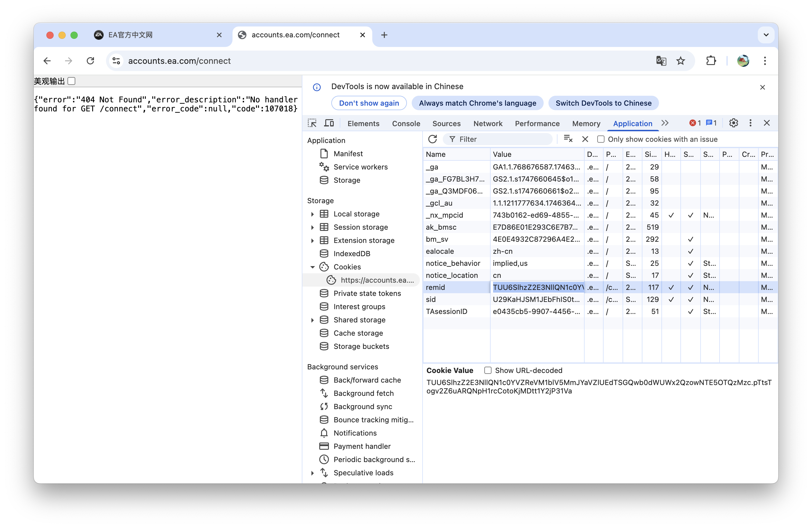Switch to the Memory tab
This screenshot has height=528, width=812.
click(586, 123)
